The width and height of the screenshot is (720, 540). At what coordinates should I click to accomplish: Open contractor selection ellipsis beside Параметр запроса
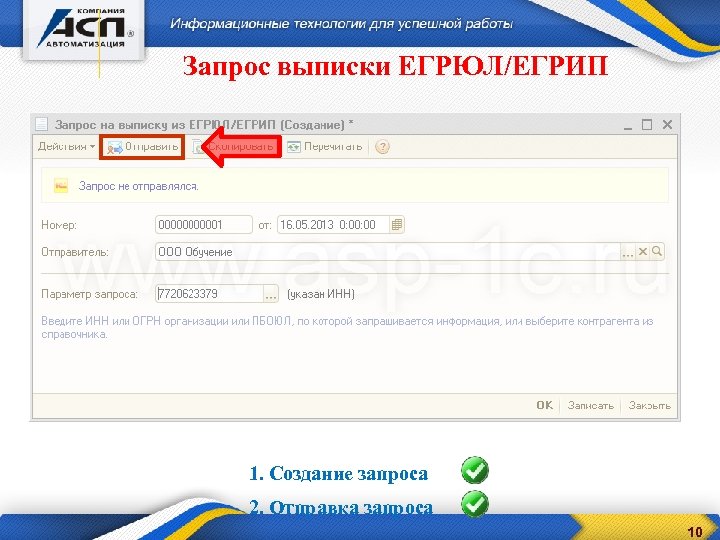(271, 293)
